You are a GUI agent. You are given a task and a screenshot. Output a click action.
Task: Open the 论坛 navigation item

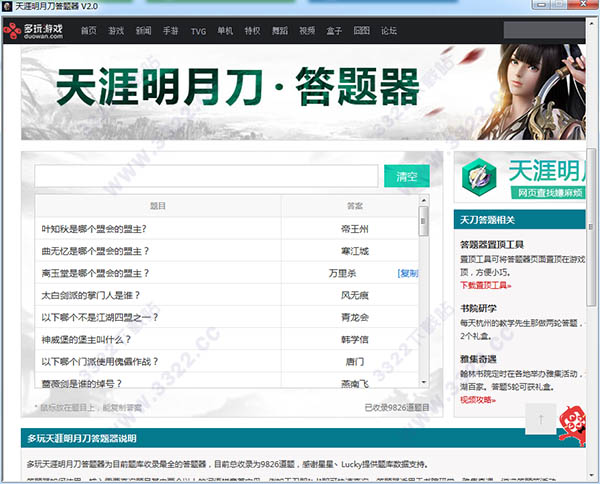click(389, 31)
